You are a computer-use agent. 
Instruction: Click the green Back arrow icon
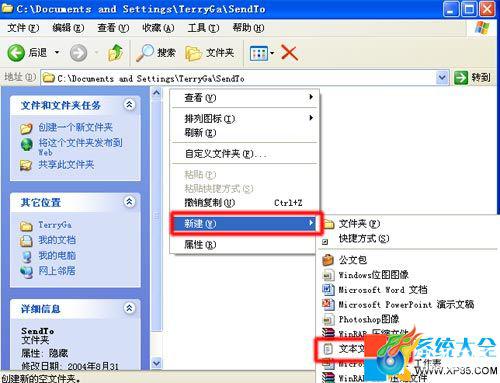pos(16,53)
